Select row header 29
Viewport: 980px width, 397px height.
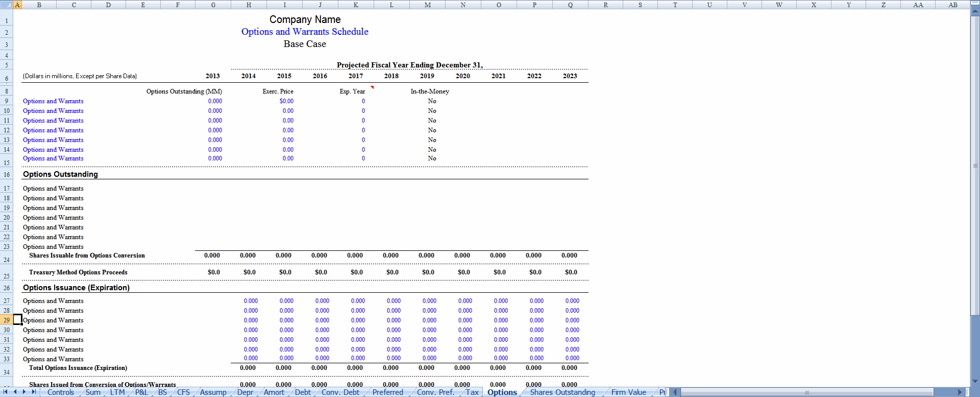click(x=7, y=320)
